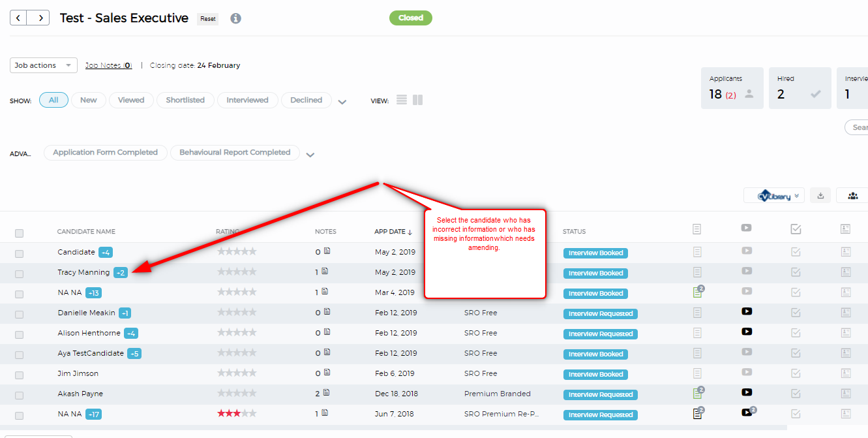The image size is (868, 438).
Task: Select the Interviewed filter tab
Action: (248, 100)
